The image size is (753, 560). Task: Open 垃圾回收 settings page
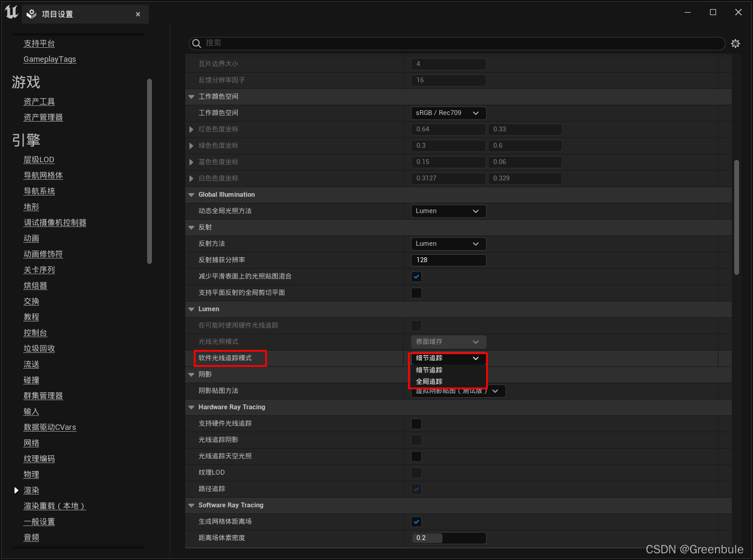39,349
